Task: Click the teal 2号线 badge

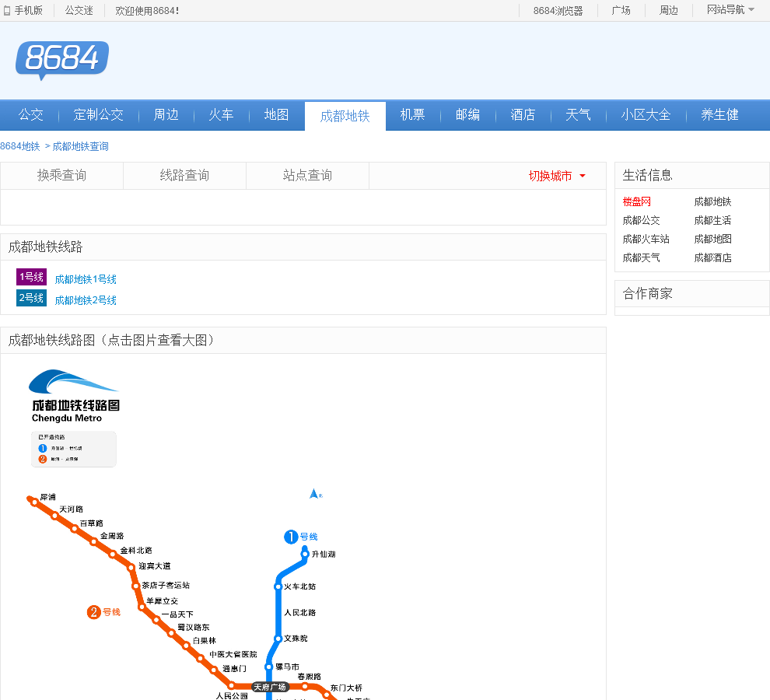Action: coord(31,298)
